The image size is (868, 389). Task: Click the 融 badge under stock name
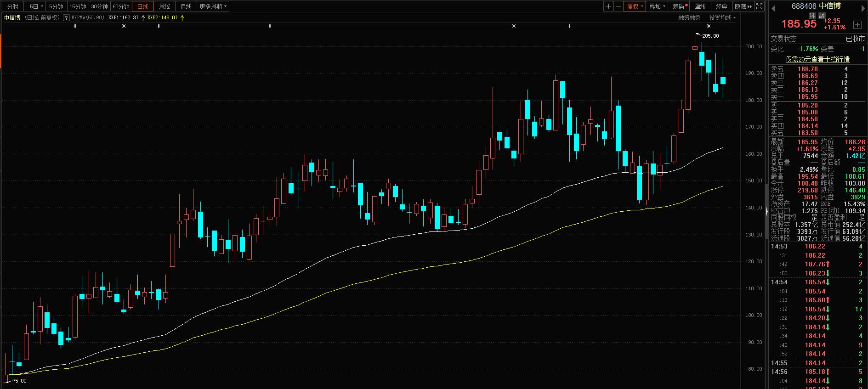click(822, 16)
